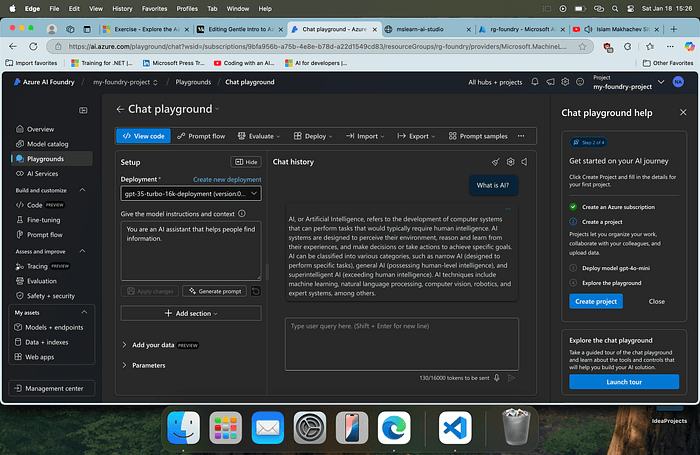Reset the system prompt using the reset icon

[x=256, y=291]
